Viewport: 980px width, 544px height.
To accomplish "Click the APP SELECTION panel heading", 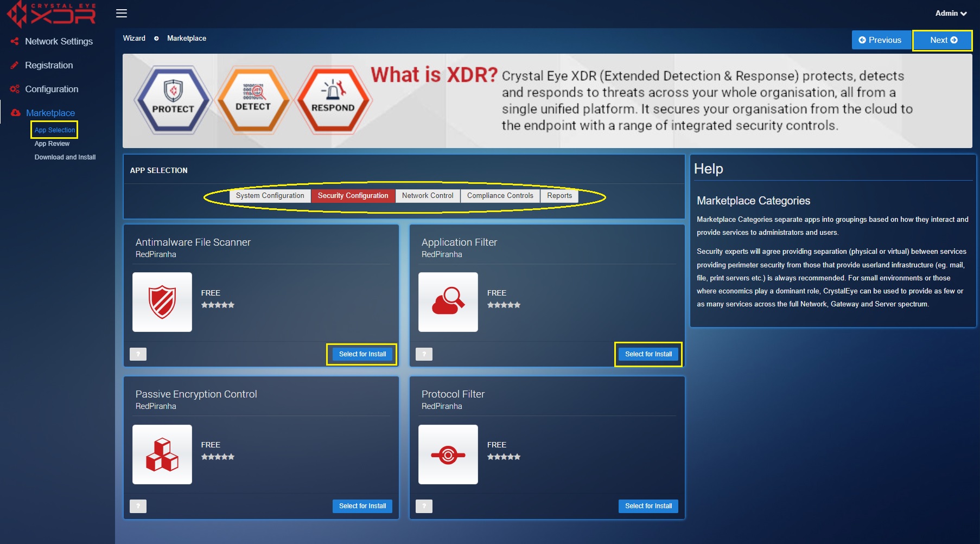I will tap(158, 170).
